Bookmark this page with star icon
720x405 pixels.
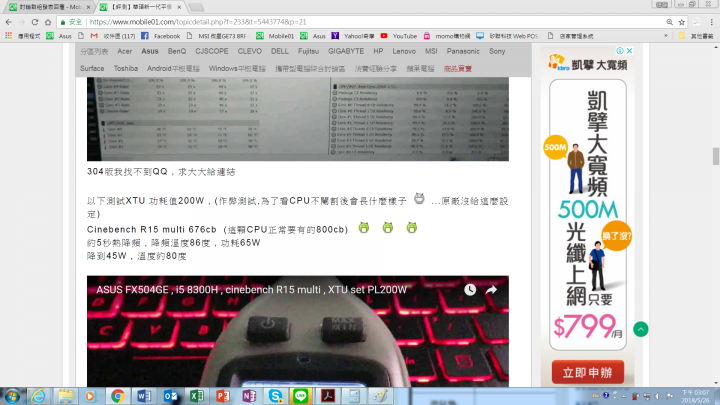(682, 22)
